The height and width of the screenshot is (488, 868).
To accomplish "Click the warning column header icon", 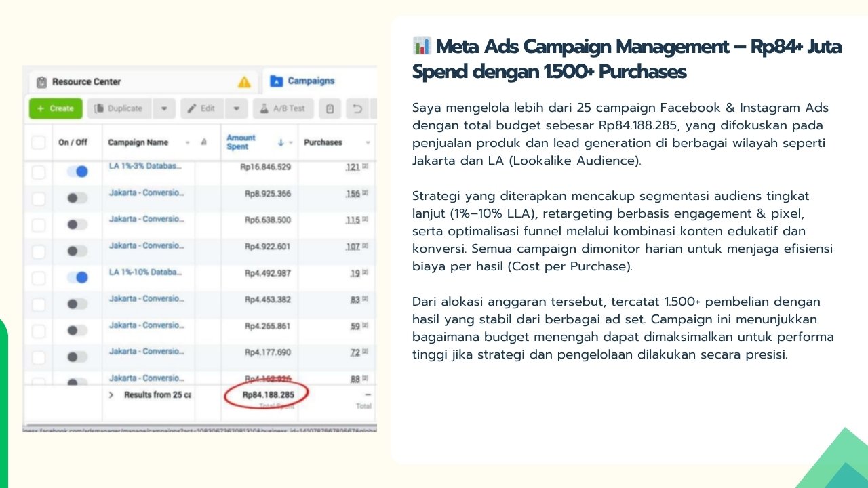I will pos(204,142).
